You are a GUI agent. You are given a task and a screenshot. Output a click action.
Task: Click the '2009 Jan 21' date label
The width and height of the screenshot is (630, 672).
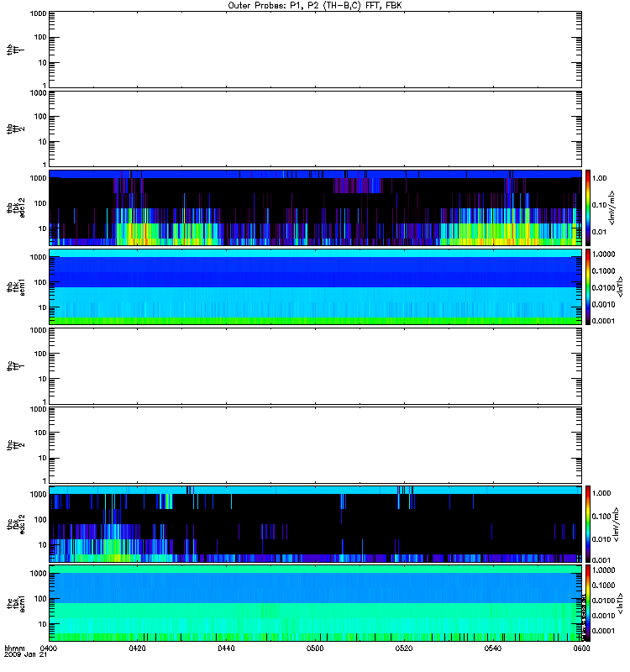click(25, 655)
